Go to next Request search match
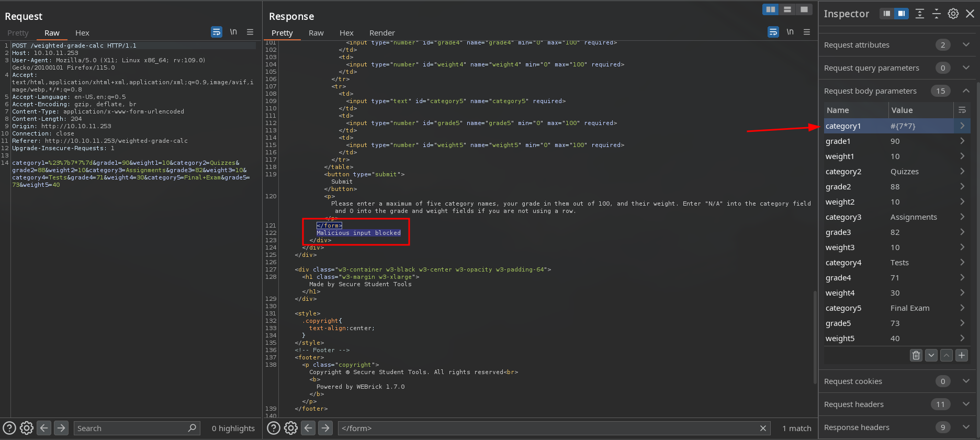Viewport: 980px width, 440px height. pos(61,428)
